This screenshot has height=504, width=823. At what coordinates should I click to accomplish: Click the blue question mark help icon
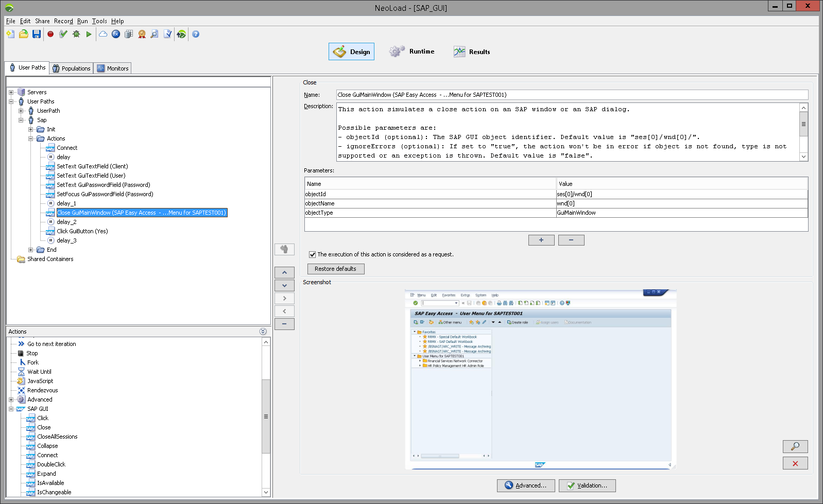point(196,34)
